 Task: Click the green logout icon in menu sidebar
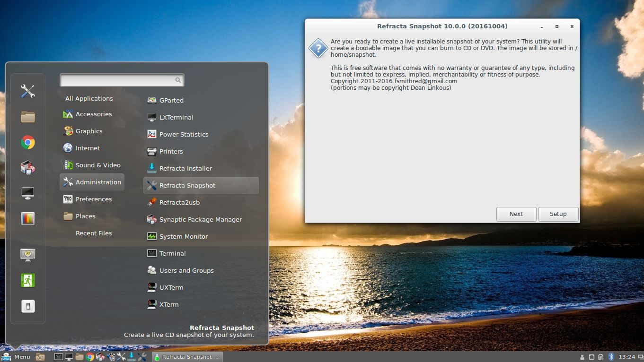click(28, 280)
